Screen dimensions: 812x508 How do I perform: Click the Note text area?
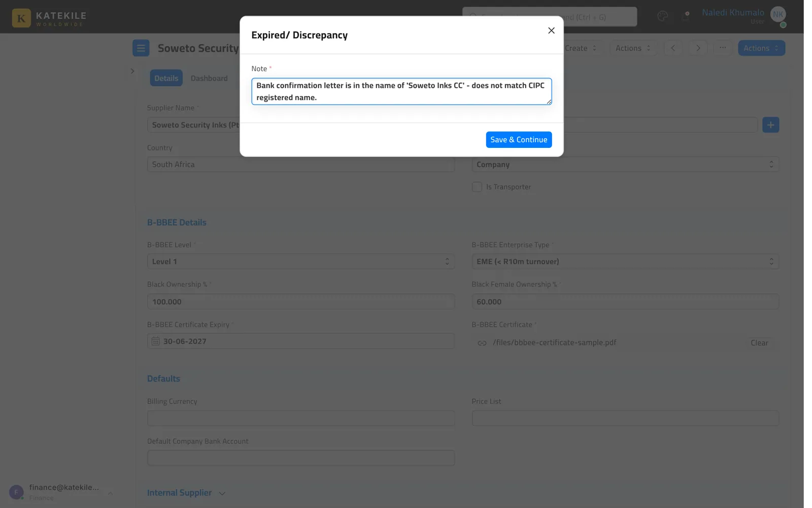coord(401,91)
